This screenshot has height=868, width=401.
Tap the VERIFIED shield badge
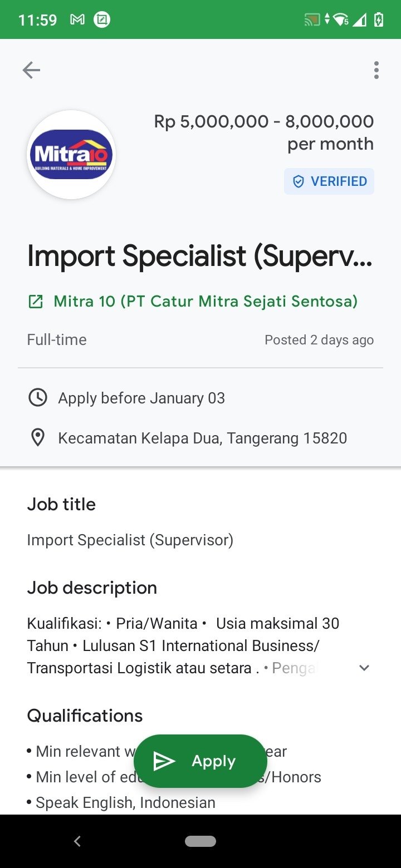(329, 181)
